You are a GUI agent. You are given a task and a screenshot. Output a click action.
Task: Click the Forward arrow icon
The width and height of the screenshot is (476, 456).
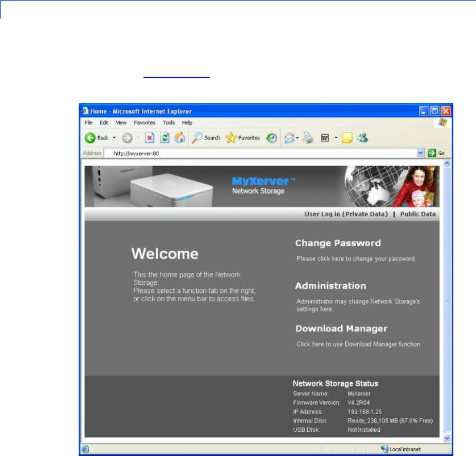(127, 138)
